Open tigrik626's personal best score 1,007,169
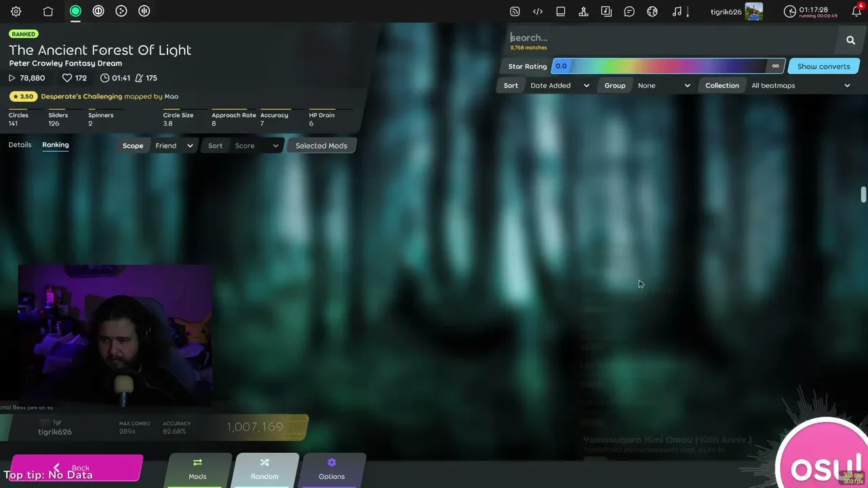Image resolution: width=868 pixels, height=488 pixels. click(154, 428)
